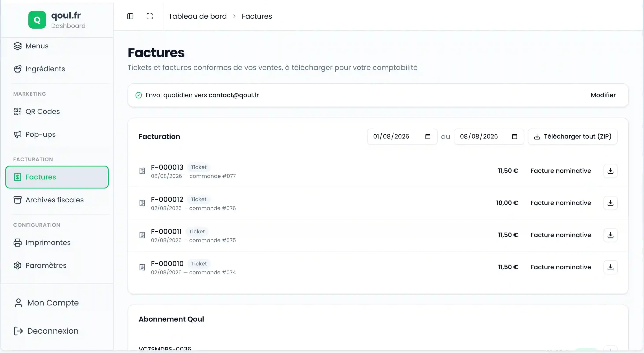
Task: Click Modifier for daily email sending
Action: (x=603, y=95)
